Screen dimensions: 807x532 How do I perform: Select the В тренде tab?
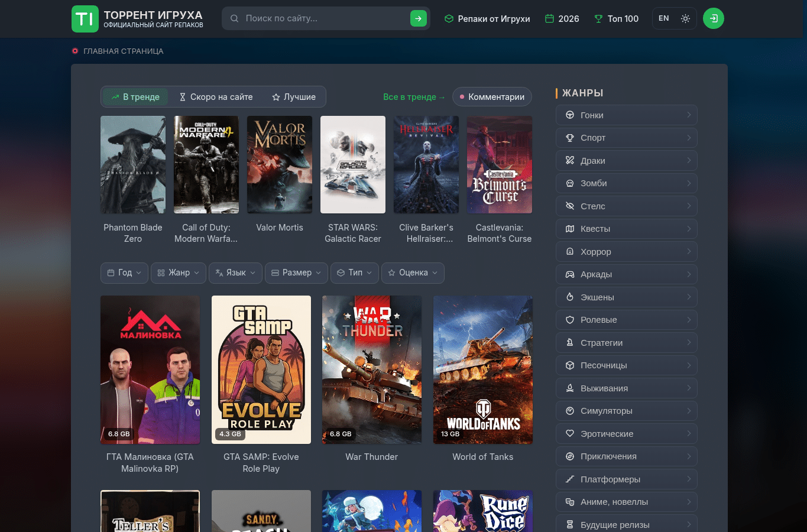pyautogui.click(x=135, y=97)
